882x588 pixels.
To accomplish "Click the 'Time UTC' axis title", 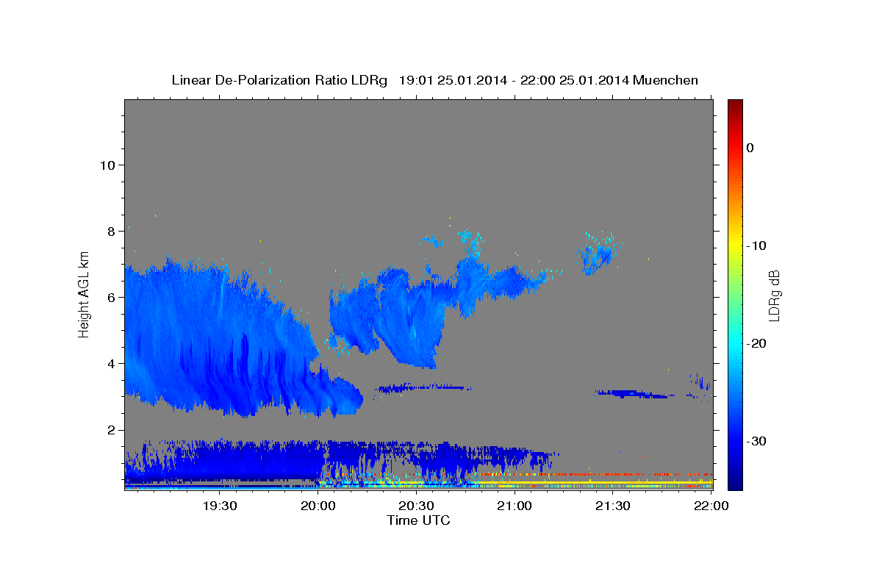I will click(x=418, y=520).
